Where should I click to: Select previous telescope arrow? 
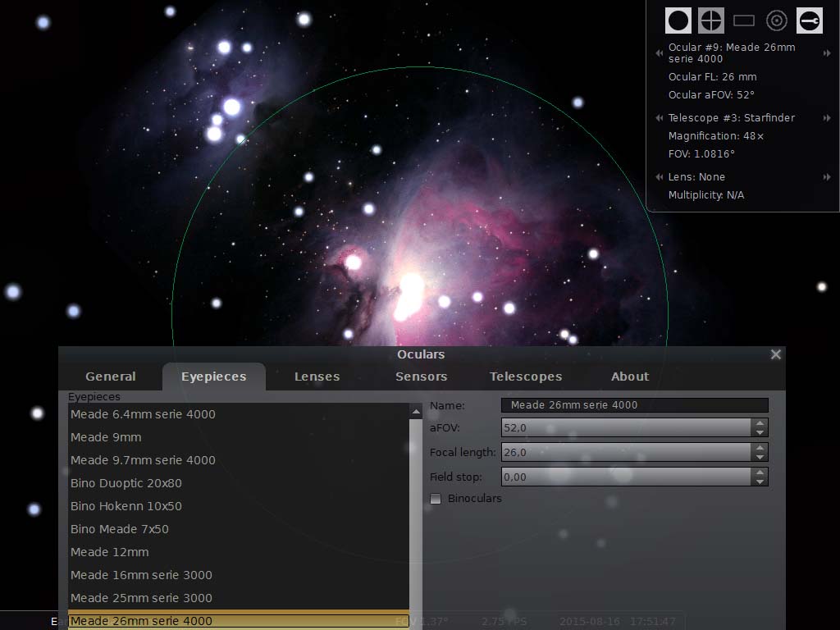[660, 118]
